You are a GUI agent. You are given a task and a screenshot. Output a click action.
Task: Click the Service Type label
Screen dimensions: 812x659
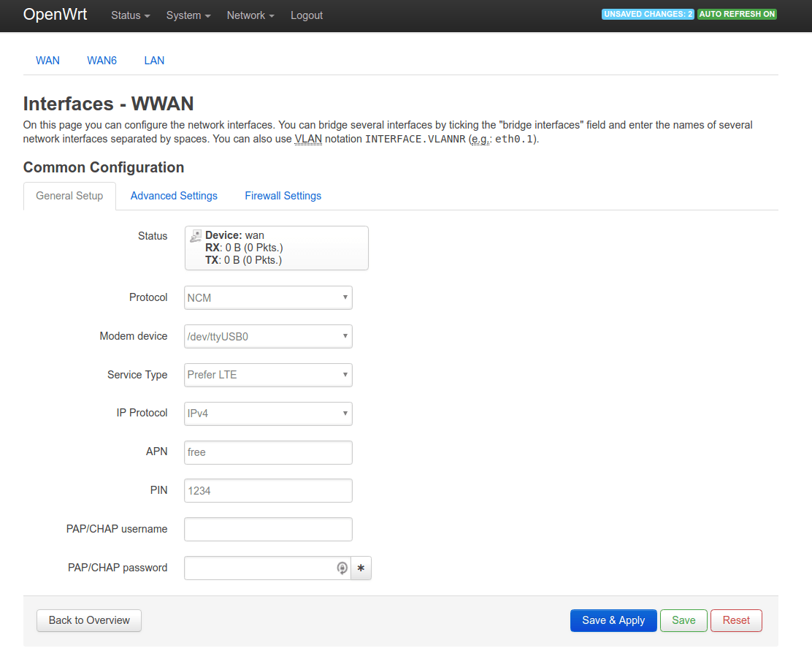coord(137,375)
